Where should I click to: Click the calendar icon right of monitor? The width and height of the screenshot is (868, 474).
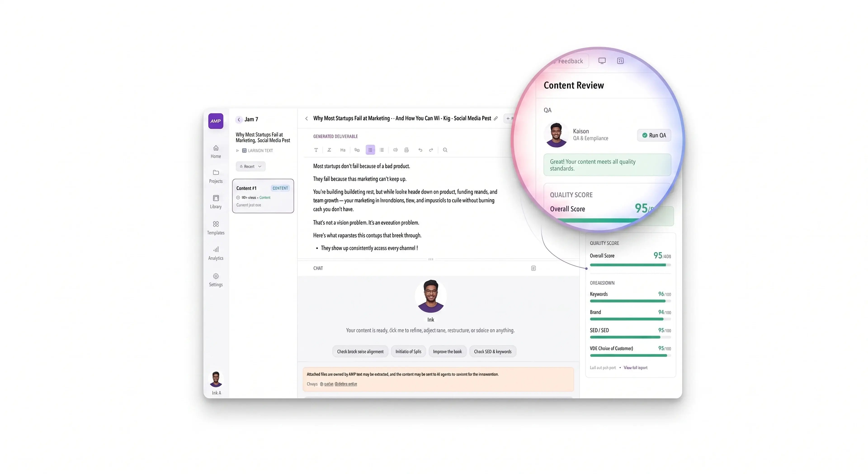[x=620, y=61]
